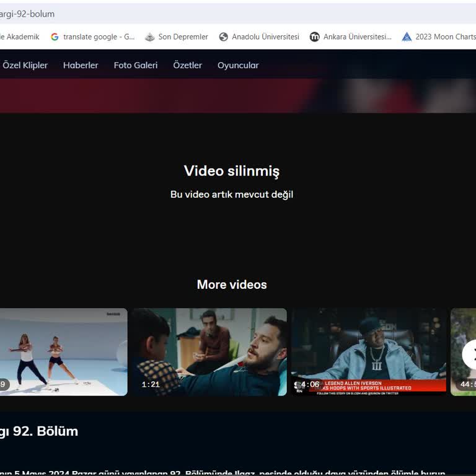Click the next arrow in More videos carousel
476x476 pixels.
470,355
